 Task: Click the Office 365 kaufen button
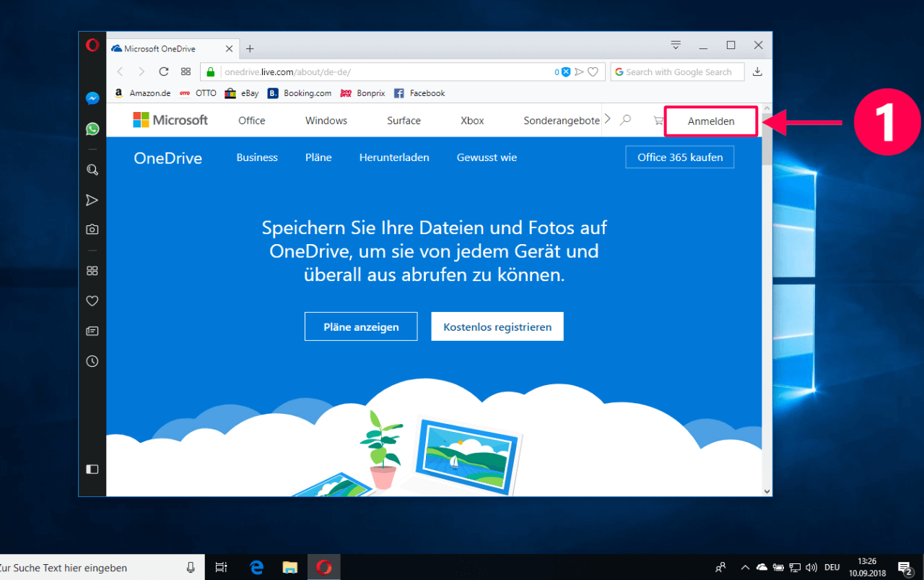tap(680, 157)
